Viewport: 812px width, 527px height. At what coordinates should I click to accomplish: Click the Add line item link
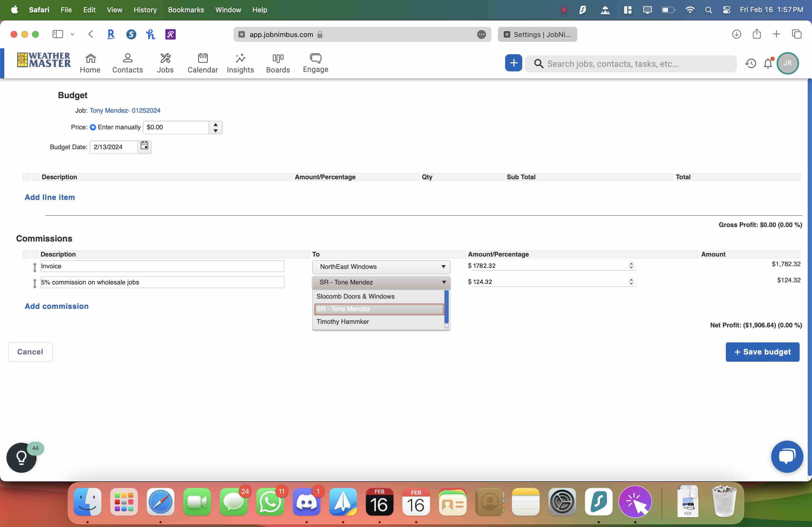point(49,197)
